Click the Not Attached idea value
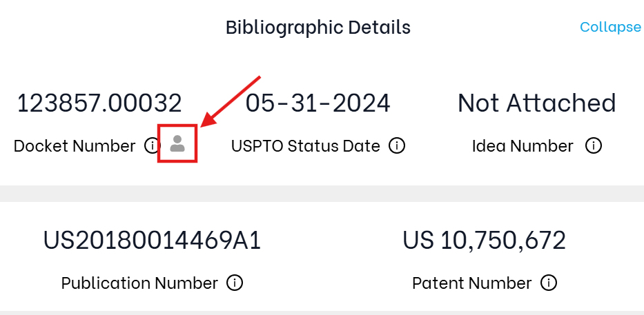This screenshot has width=644, height=315. 537,103
